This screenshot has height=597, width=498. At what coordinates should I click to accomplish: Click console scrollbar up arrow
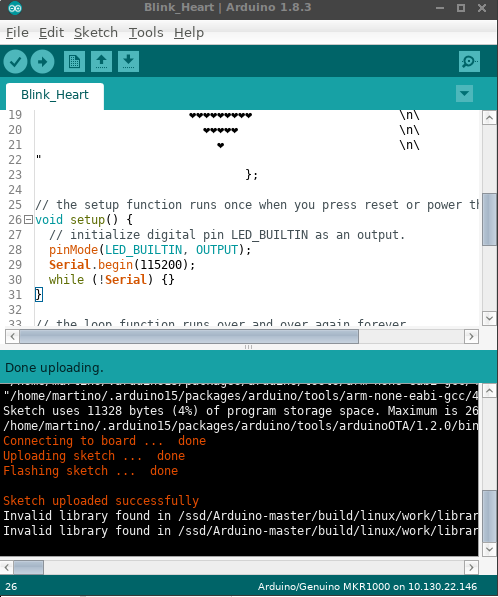[489, 391]
